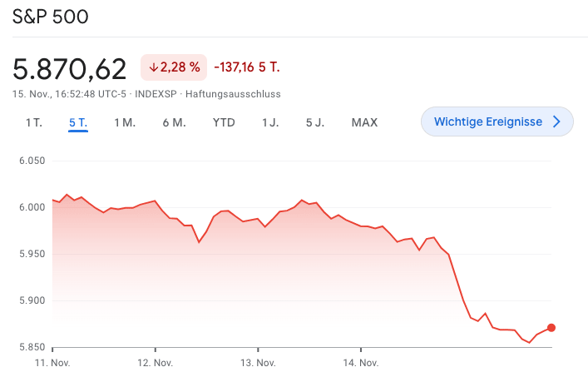Screen dimensions: 588x377
Task: Click the red down arrow percentage icon
Action: click(154, 67)
